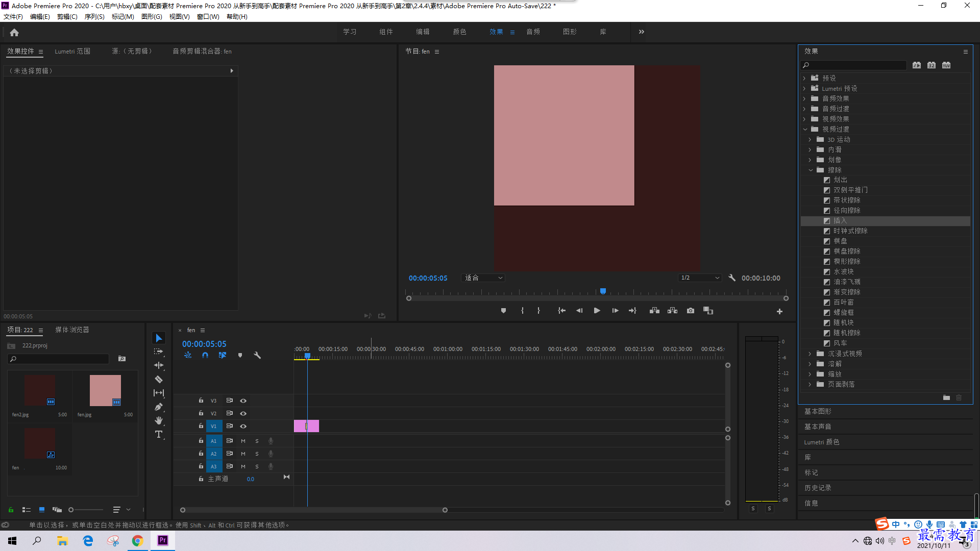Screen dimensions: 980x551
Task: Expand the 溶解 folder
Action: coord(810,364)
